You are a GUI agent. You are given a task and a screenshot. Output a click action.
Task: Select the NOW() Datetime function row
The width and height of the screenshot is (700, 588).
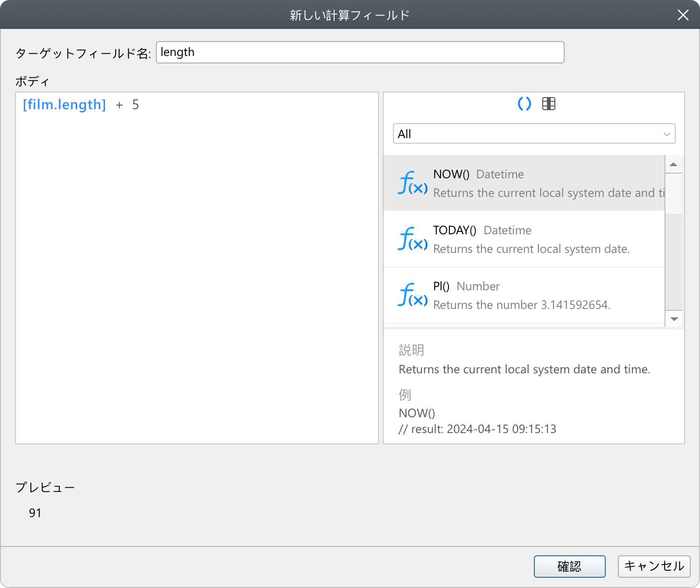524,183
